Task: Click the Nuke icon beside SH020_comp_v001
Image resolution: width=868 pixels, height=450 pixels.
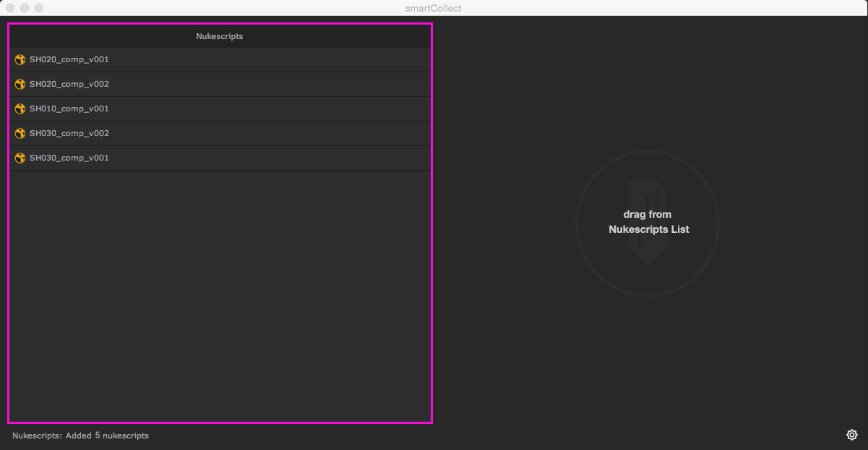Action: pyautogui.click(x=20, y=60)
